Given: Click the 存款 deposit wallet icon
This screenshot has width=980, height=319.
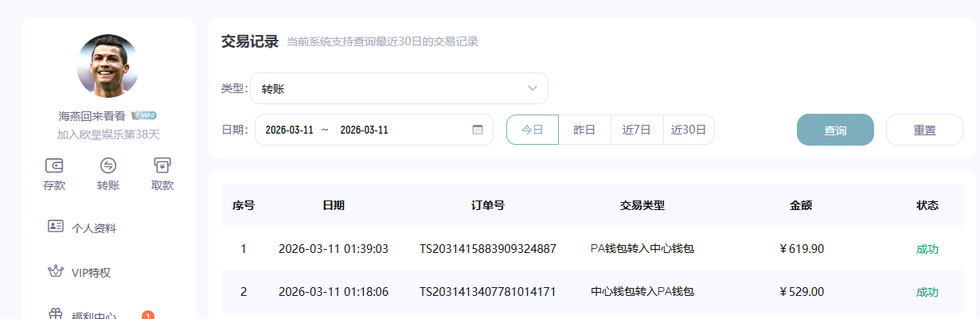Looking at the screenshot, I should click(x=54, y=165).
